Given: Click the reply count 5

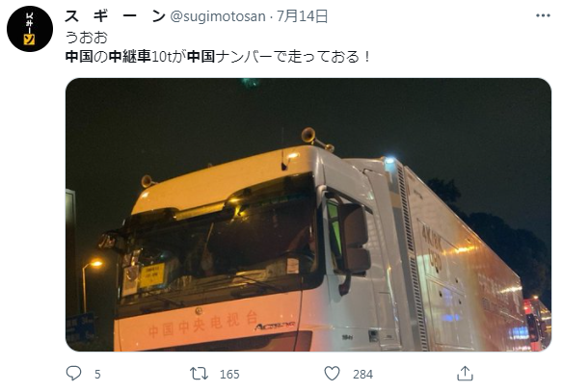Looking at the screenshot, I should click(x=97, y=375).
